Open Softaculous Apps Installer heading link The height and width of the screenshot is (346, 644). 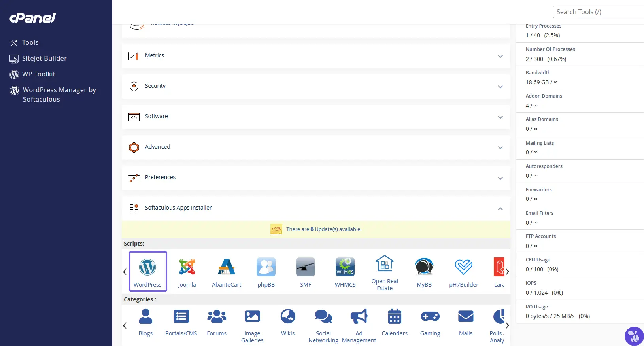click(178, 208)
